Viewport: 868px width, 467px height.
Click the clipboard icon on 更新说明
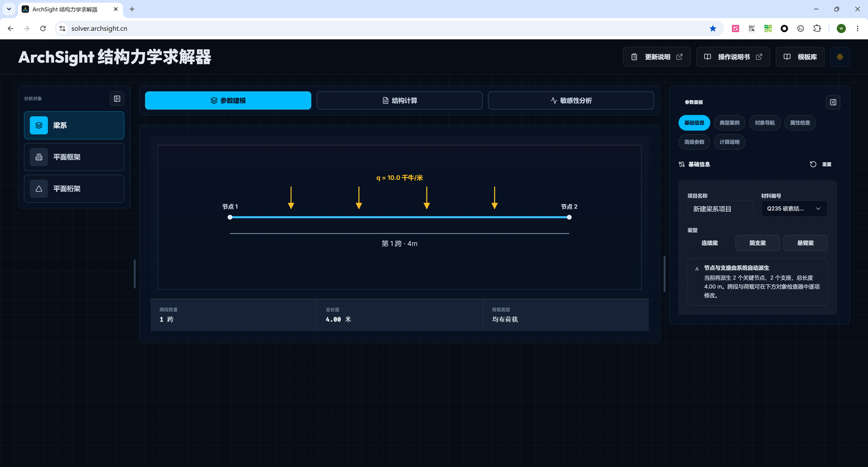(634, 57)
